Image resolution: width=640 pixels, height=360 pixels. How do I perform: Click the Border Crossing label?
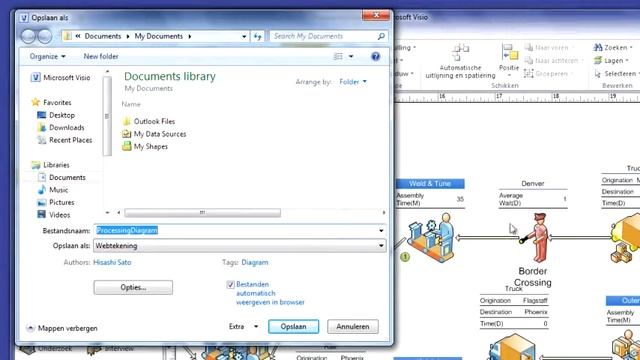tap(533, 277)
